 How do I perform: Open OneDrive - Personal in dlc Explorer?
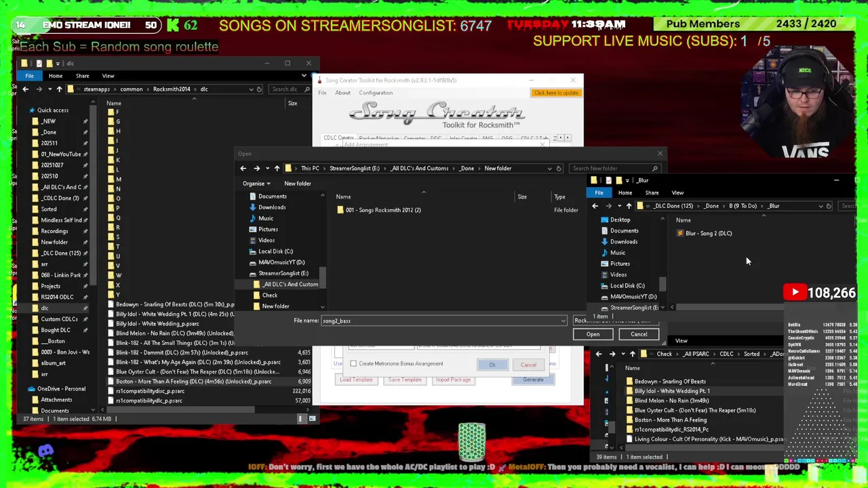coord(61,389)
